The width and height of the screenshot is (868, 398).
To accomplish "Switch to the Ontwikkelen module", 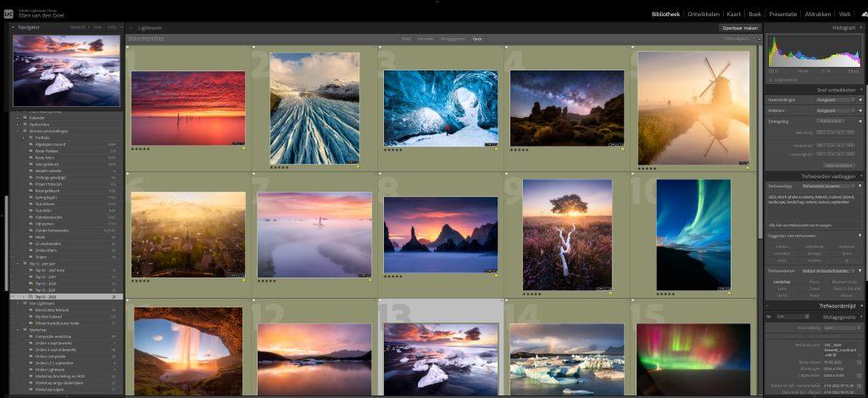I will click(703, 14).
